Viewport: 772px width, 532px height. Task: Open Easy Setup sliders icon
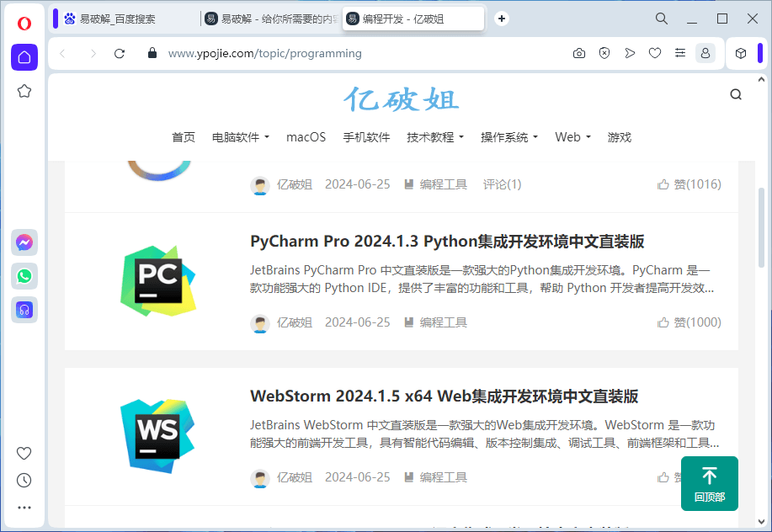680,53
